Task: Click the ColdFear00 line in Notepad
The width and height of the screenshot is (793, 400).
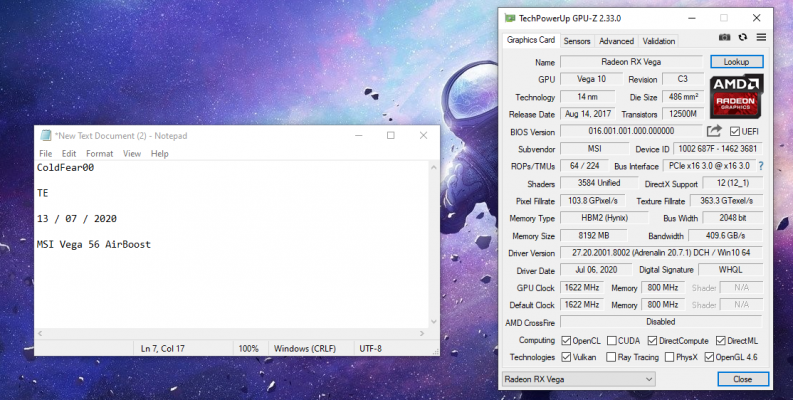Action: point(65,167)
